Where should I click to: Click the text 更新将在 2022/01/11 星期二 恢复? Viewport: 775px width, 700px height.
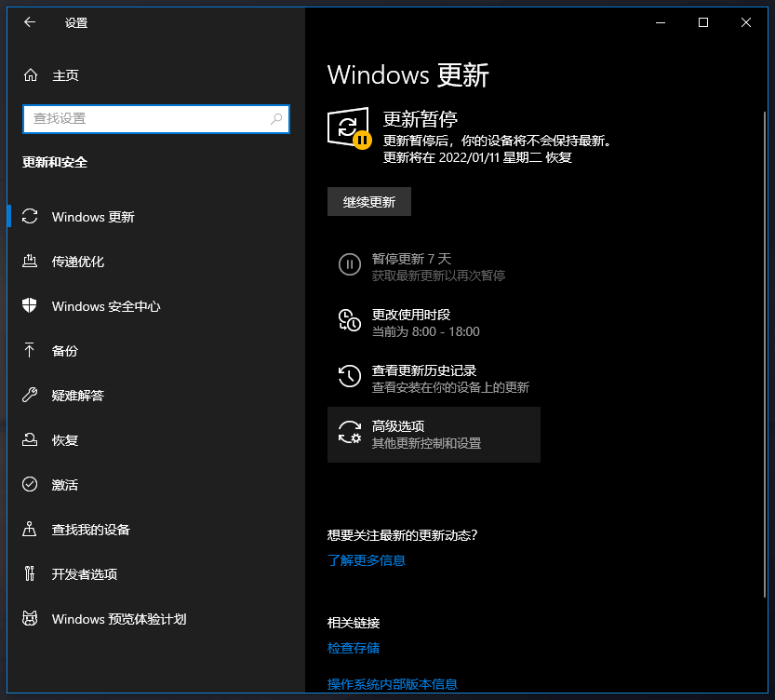(477, 157)
